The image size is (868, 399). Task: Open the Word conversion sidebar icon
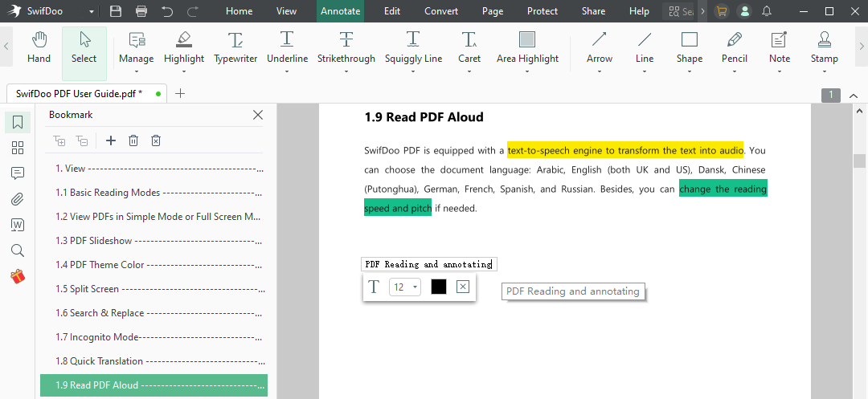click(18, 225)
